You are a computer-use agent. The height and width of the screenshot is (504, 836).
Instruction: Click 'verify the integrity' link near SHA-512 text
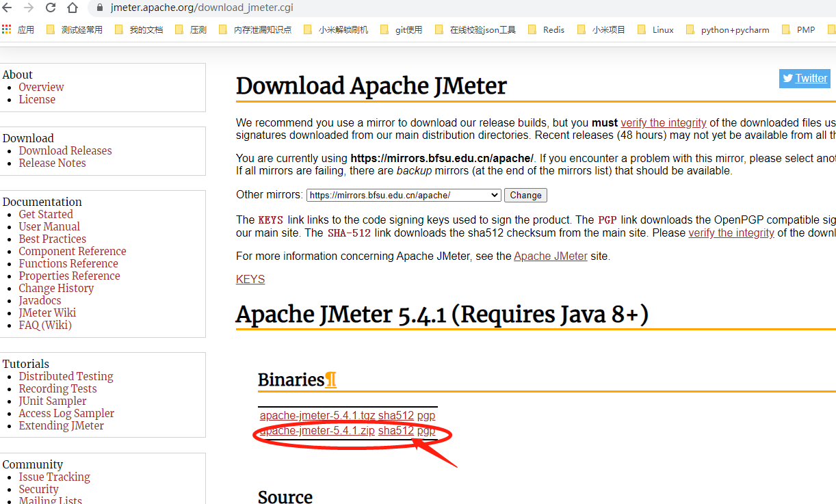pos(731,233)
